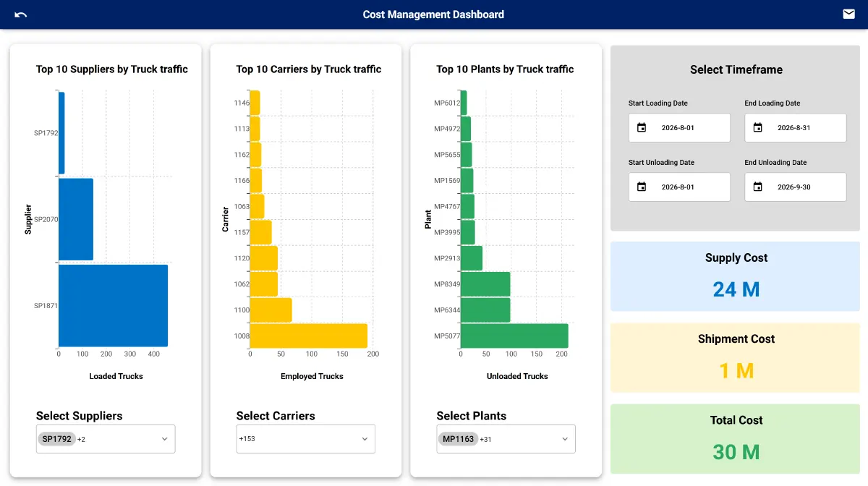Click the SP2070 supplier bar
868x486 pixels.
click(76, 219)
